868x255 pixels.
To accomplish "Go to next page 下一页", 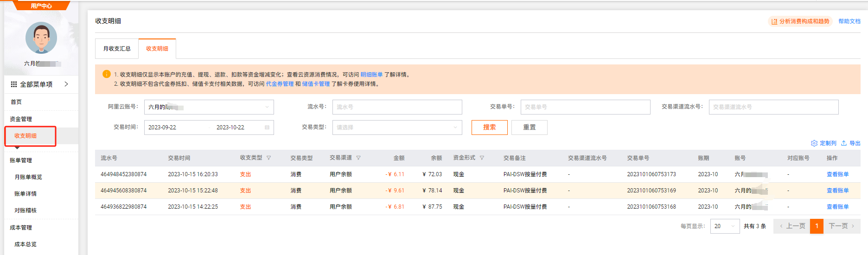I will (x=842, y=226).
